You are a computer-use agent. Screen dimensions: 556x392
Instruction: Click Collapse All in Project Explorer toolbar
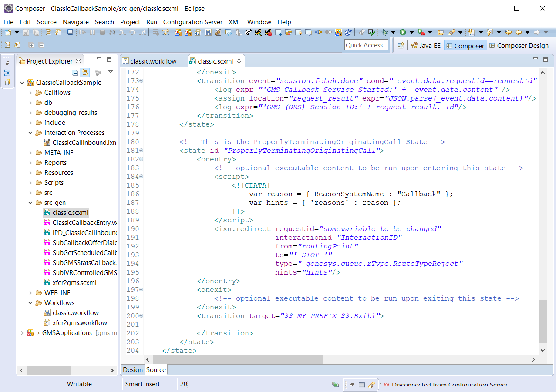click(x=74, y=72)
